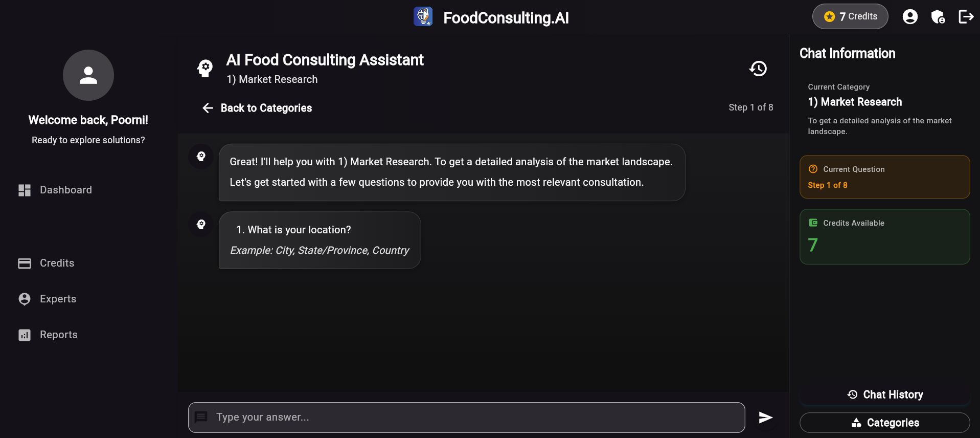Click the Reports chart icon in sidebar

(x=24, y=335)
